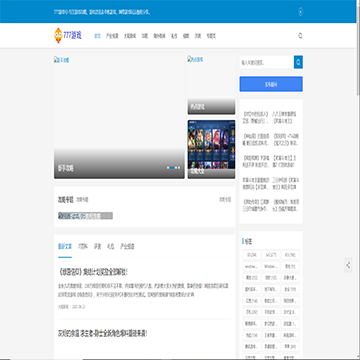Open the last item in the top navigation bar
The width and height of the screenshot is (360, 360).
click(211, 36)
